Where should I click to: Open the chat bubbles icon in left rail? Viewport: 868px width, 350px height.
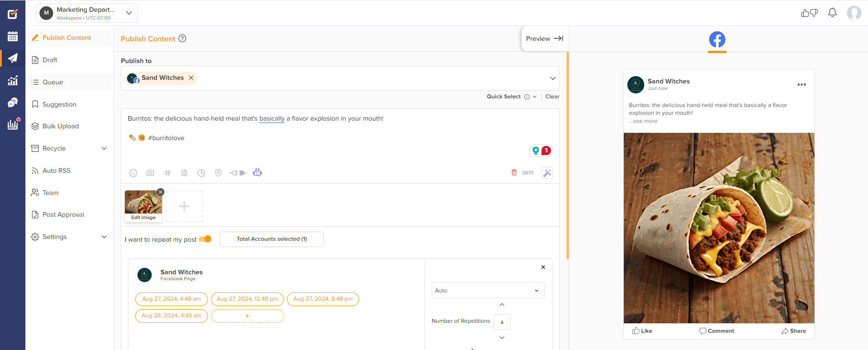pos(13,102)
